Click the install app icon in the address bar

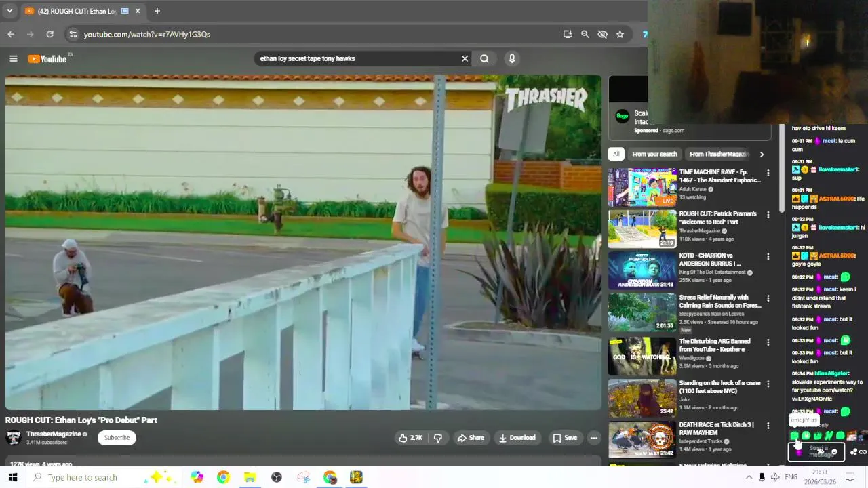click(x=568, y=34)
